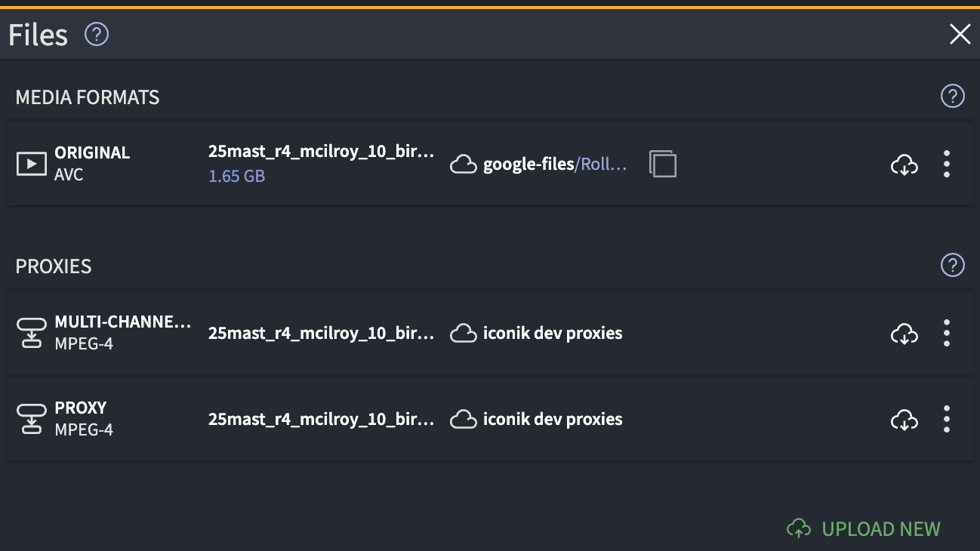Click the help icon beside Files title
Image resolution: width=980 pixels, height=551 pixels.
[x=97, y=34]
